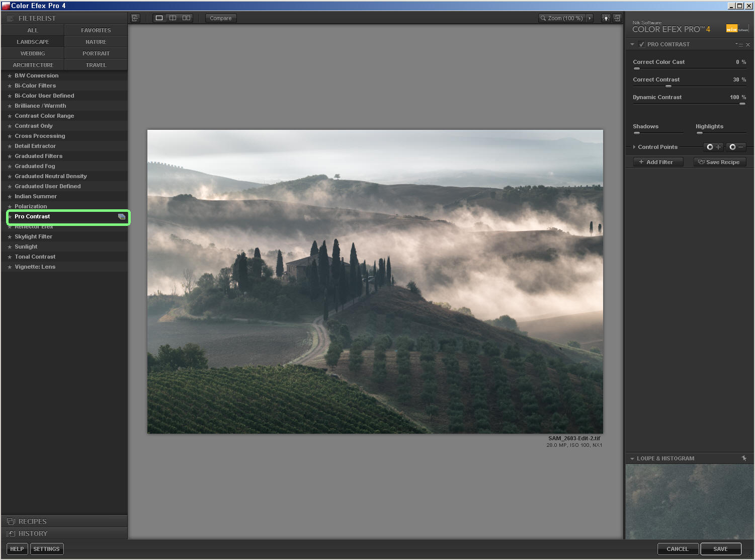The image size is (755, 560).
Task: Click the Correct Contrast slider handle
Action: coord(668,87)
